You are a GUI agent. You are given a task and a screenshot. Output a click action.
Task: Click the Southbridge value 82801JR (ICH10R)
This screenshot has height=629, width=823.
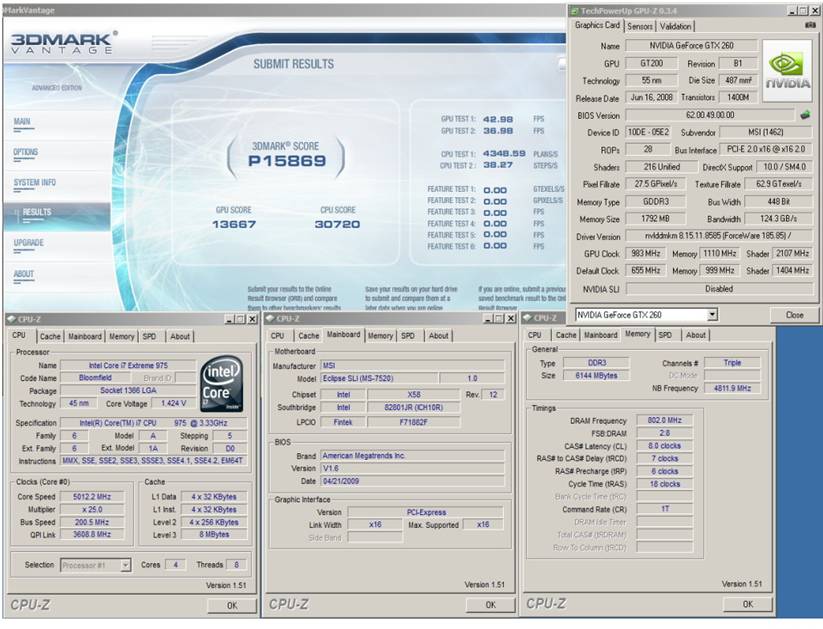click(414, 407)
